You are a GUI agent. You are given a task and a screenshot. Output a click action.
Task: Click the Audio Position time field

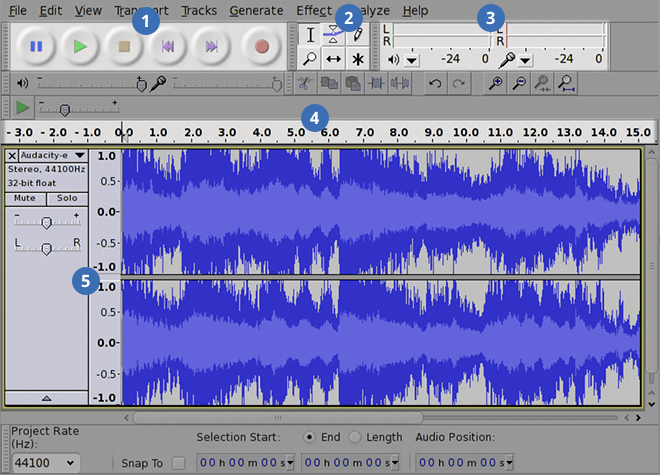tap(465, 463)
